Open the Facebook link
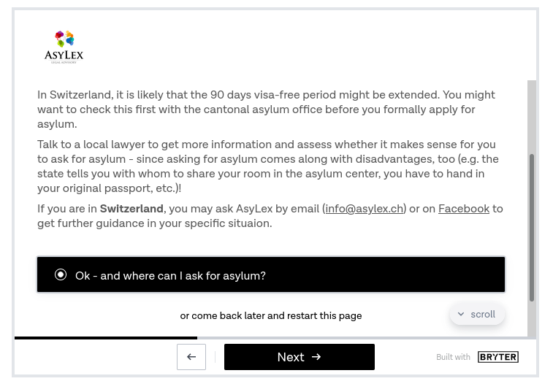 464,209
